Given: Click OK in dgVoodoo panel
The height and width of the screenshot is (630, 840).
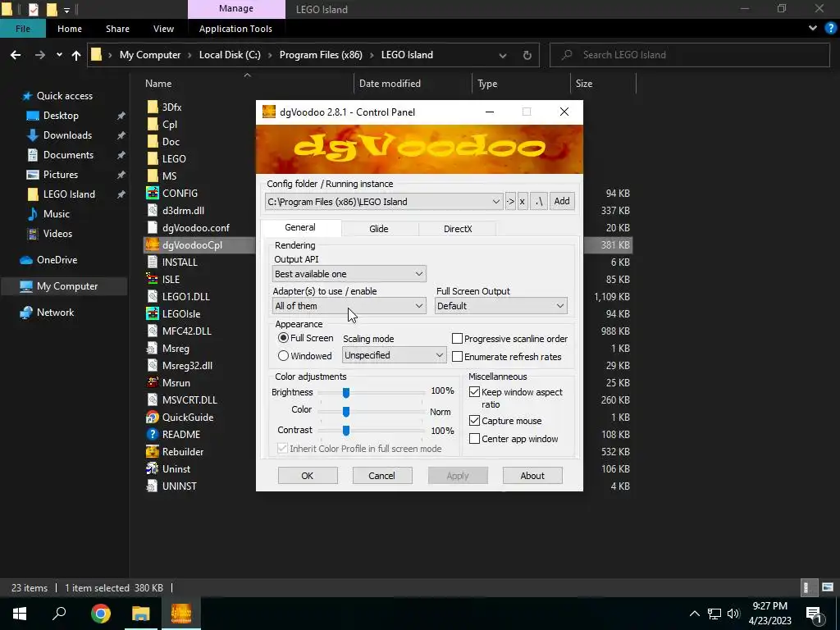Looking at the screenshot, I should pos(308,476).
